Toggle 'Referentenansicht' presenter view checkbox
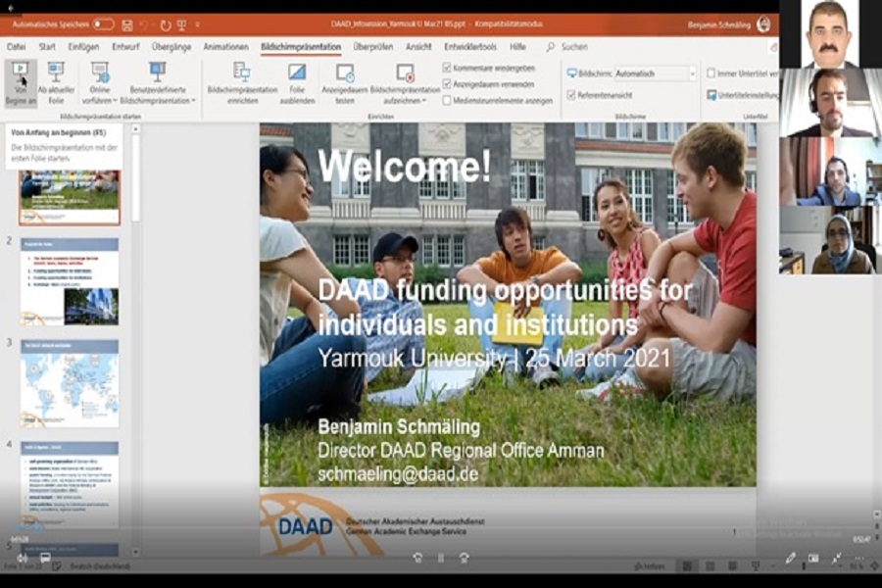 (x=571, y=95)
